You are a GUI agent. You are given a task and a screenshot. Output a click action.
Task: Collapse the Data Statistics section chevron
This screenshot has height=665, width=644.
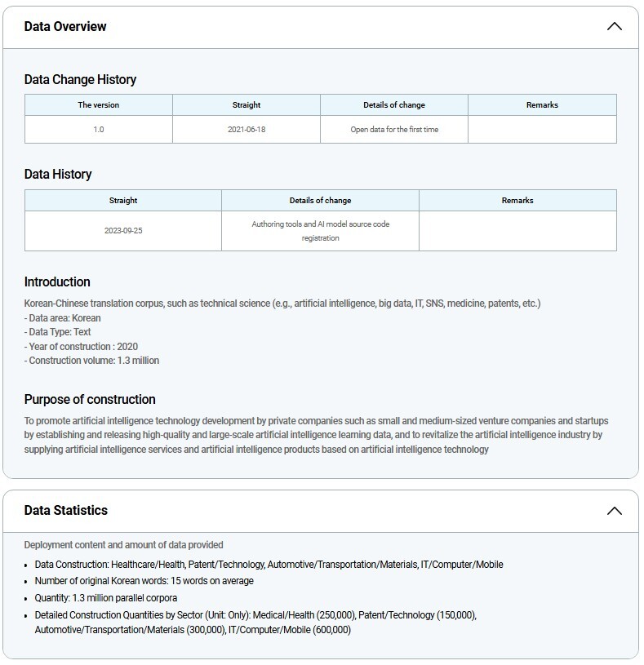point(614,511)
